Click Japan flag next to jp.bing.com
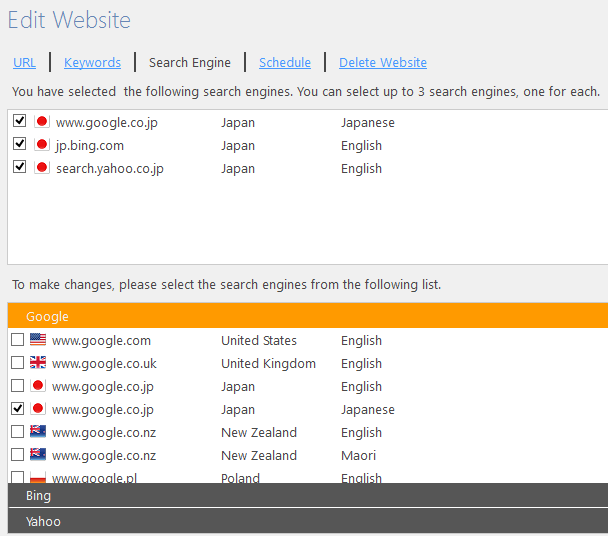 42,145
